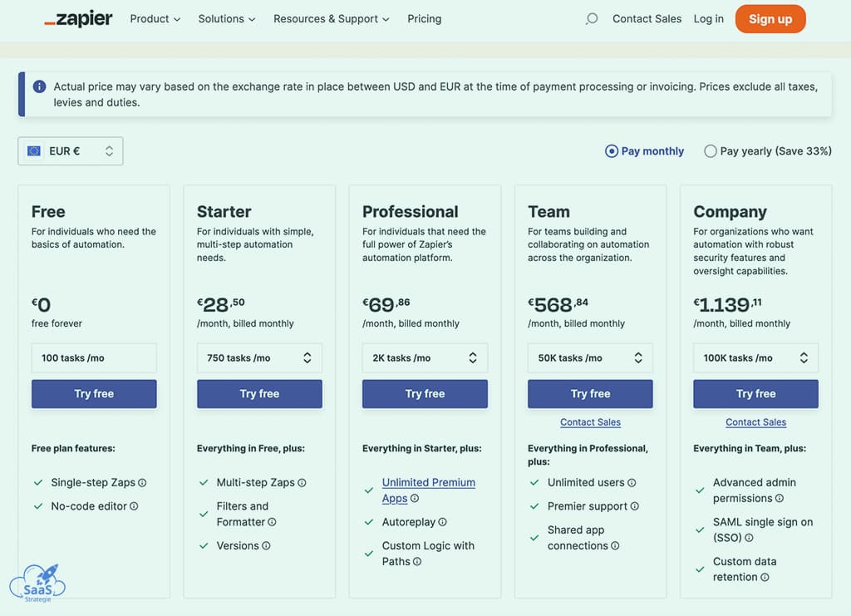Open Professional 2K tasks /mo dropdown
Viewport: 851px width, 616px height.
click(x=425, y=357)
